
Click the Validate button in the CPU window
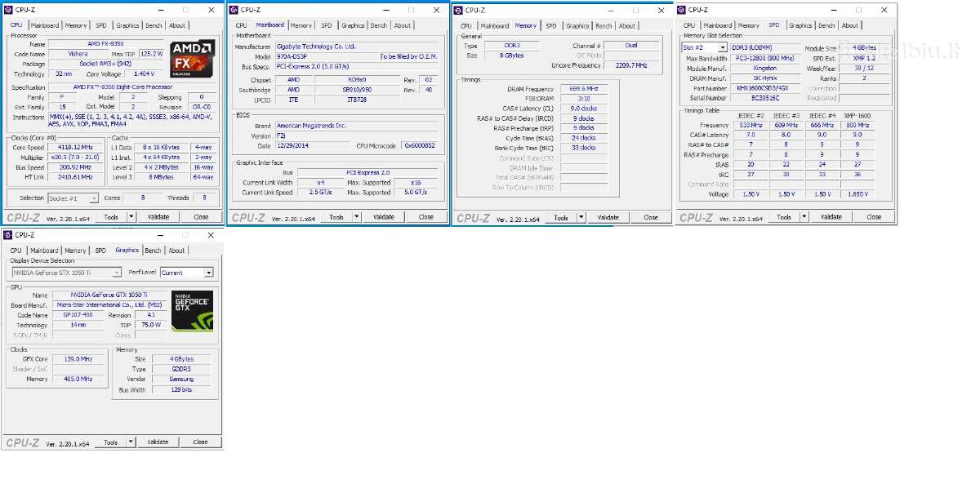pos(158,217)
